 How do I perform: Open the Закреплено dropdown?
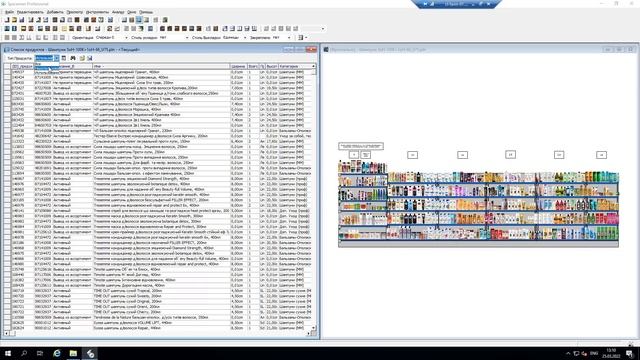pos(289,38)
